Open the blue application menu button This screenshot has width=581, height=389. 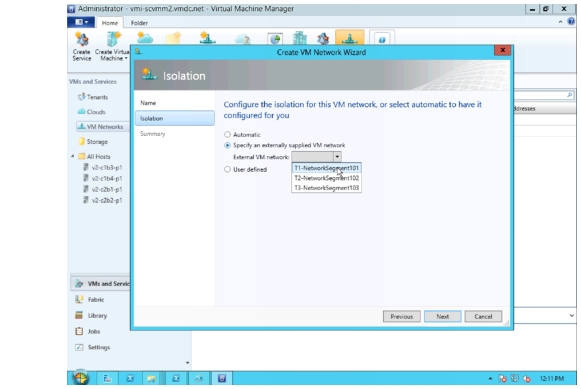click(81, 22)
